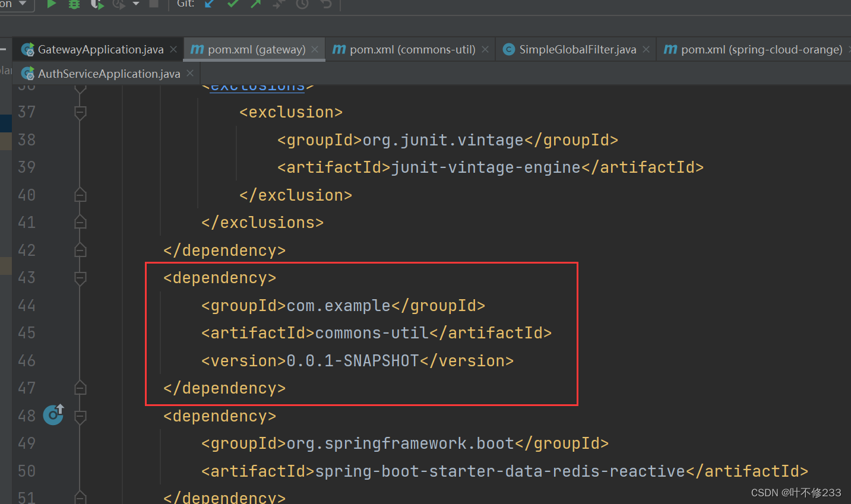Click Maven icon on spring-cloud-orange tab

670,49
